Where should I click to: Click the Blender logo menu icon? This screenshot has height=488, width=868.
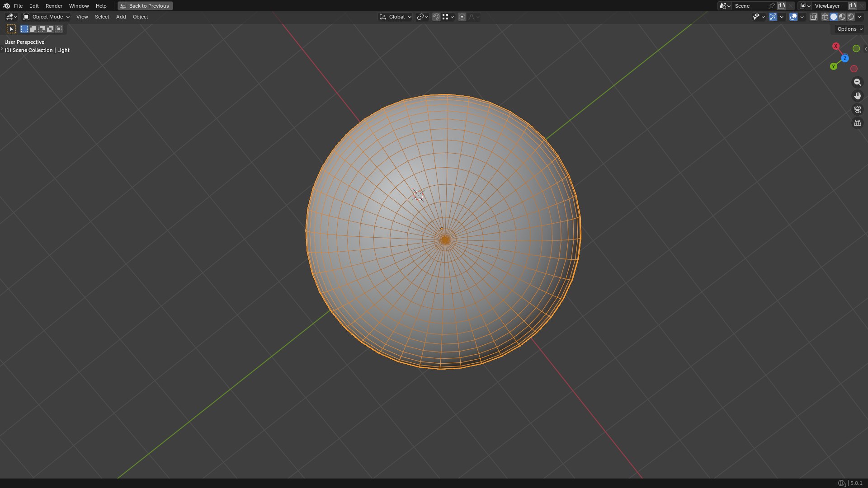pyautogui.click(x=6, y=6)
